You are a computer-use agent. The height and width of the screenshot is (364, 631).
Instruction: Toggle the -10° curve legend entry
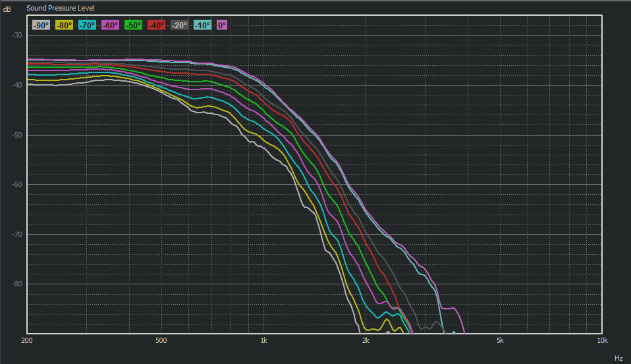[202, 25]
